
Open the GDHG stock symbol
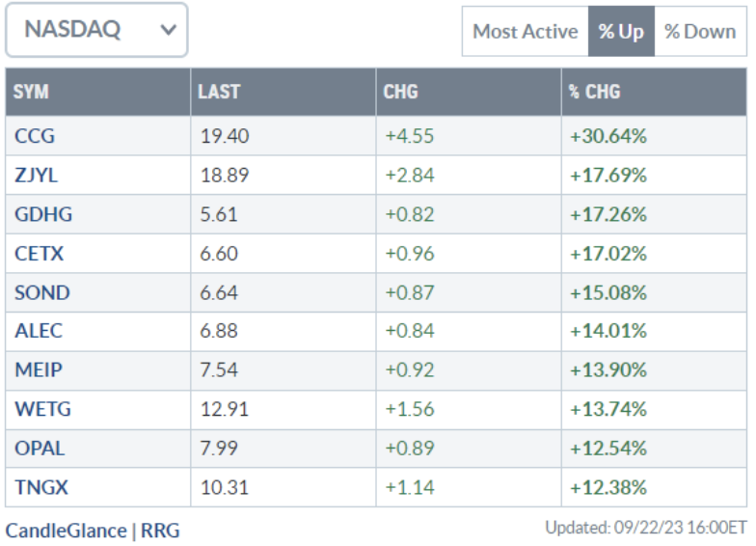point(43,214)
